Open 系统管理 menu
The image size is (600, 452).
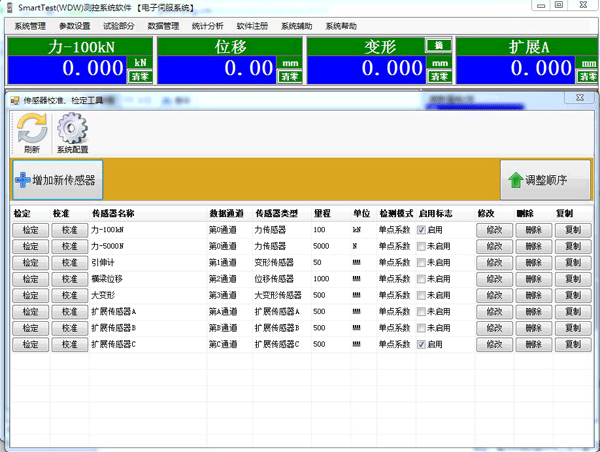pos(30,26)
